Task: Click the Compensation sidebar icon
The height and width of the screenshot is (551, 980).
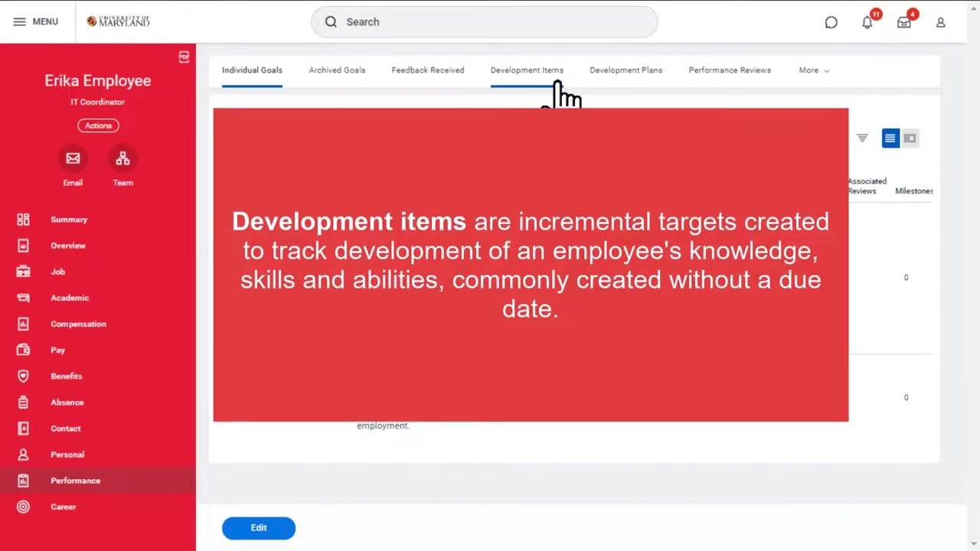Action: 23,324
